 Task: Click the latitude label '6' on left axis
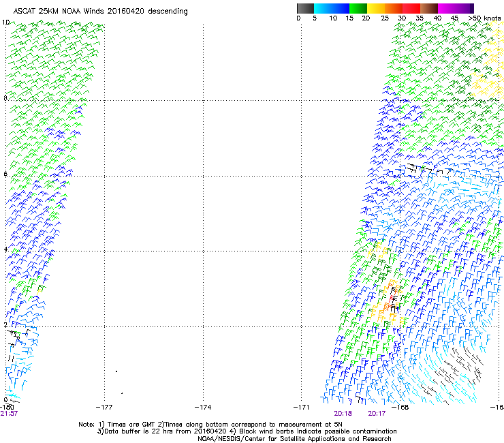pyautogui.click(x=5, y=174)
